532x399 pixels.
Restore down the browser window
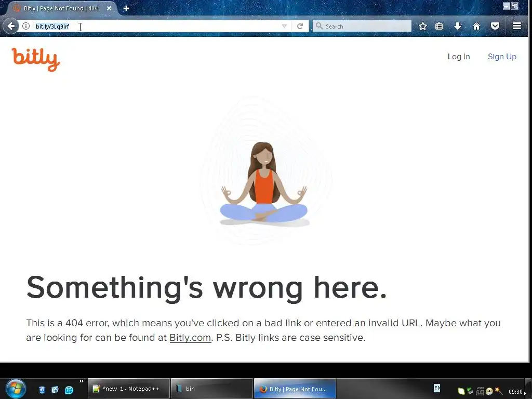point(515,6)
